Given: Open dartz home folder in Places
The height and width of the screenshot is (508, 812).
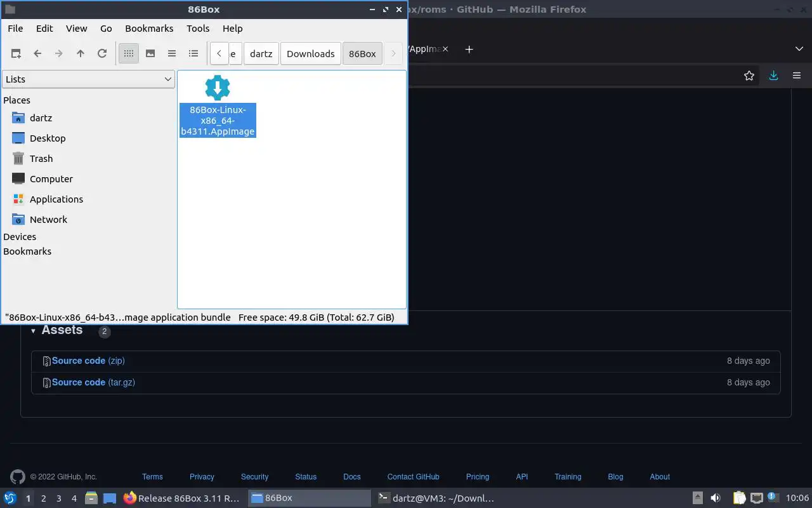Looking at the screenshot, I should tap(41, 118).
